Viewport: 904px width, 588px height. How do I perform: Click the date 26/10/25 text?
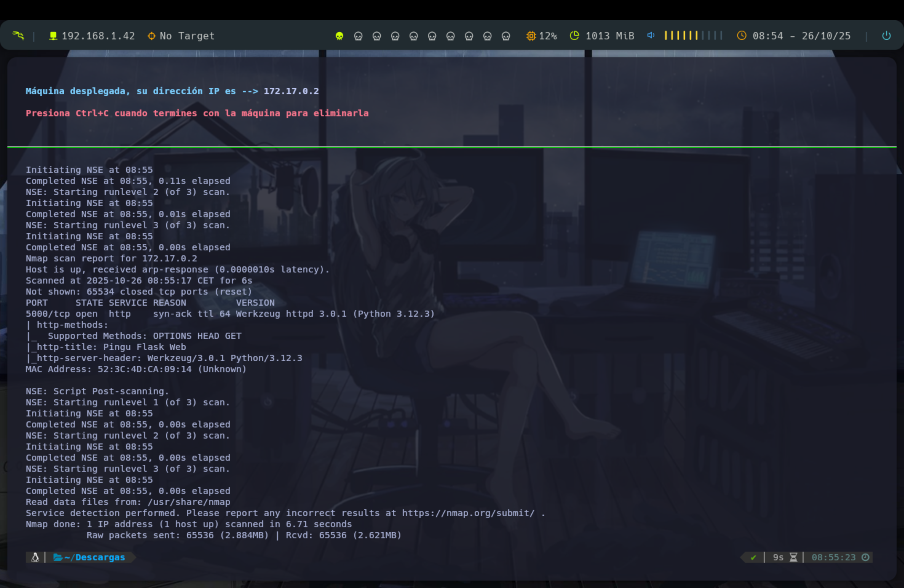click(826, 36)
